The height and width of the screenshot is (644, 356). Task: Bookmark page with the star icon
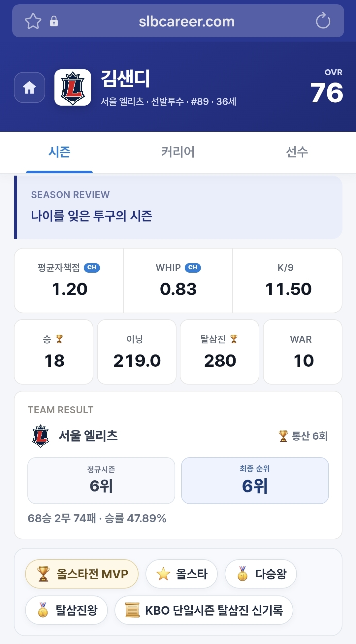(33, 21)
